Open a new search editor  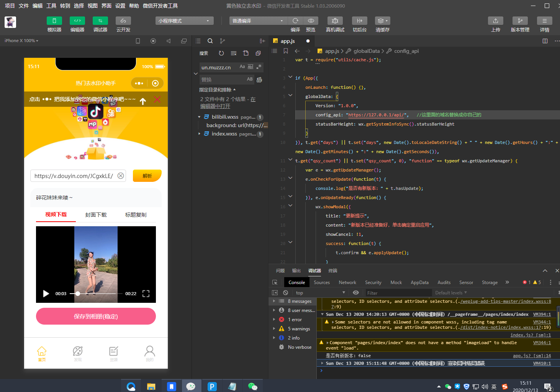point(246,53)
